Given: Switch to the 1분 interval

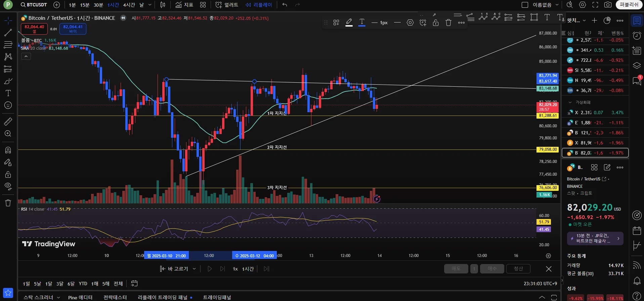Looking at the screenshot, I should pos(72,5).
